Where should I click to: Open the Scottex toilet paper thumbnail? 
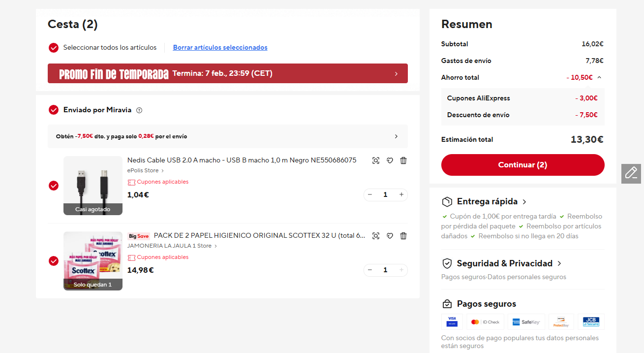point(93,261)
